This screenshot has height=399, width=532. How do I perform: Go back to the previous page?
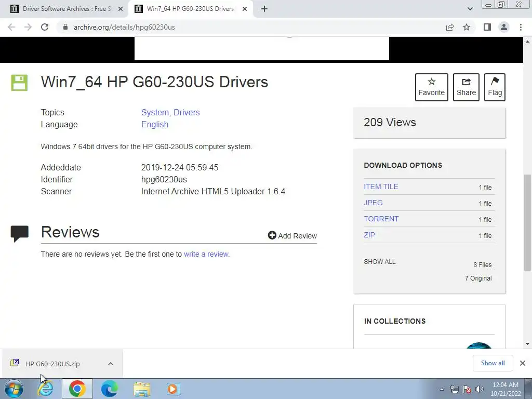(x=11, y=27)
